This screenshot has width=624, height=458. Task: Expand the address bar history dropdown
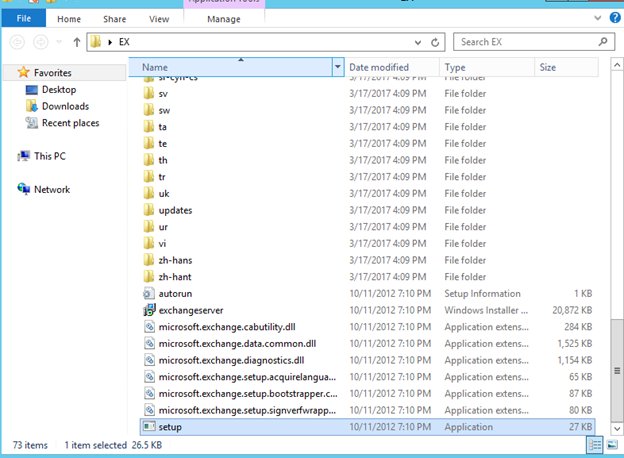(420, 43)
